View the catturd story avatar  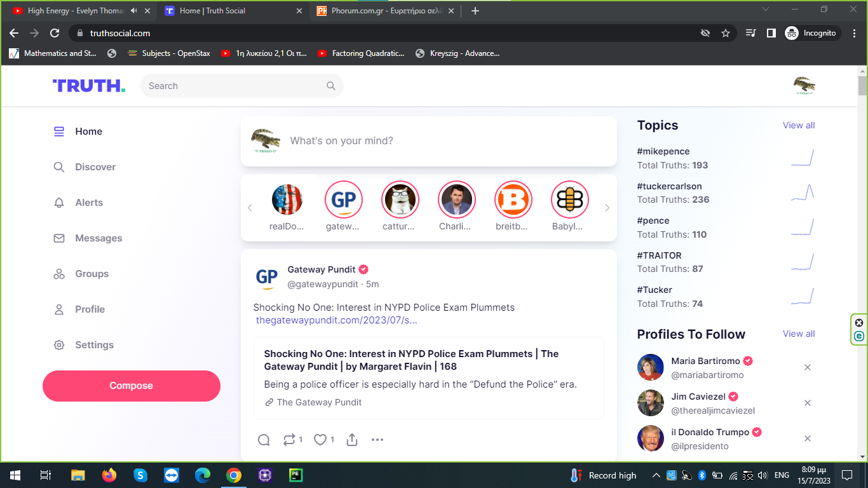pos(400,200)
